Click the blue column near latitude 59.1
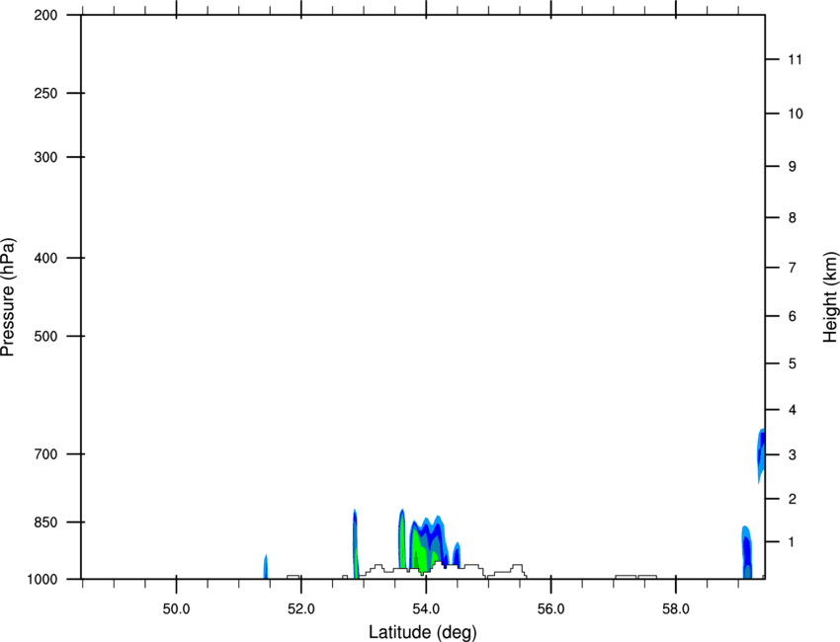The image size is (840, 642). (x=746, y=552)
